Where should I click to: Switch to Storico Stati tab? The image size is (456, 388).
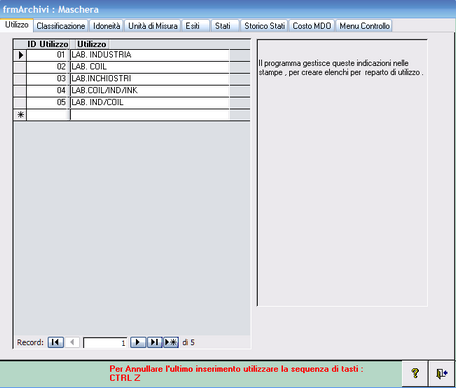[x=264, y=26]
